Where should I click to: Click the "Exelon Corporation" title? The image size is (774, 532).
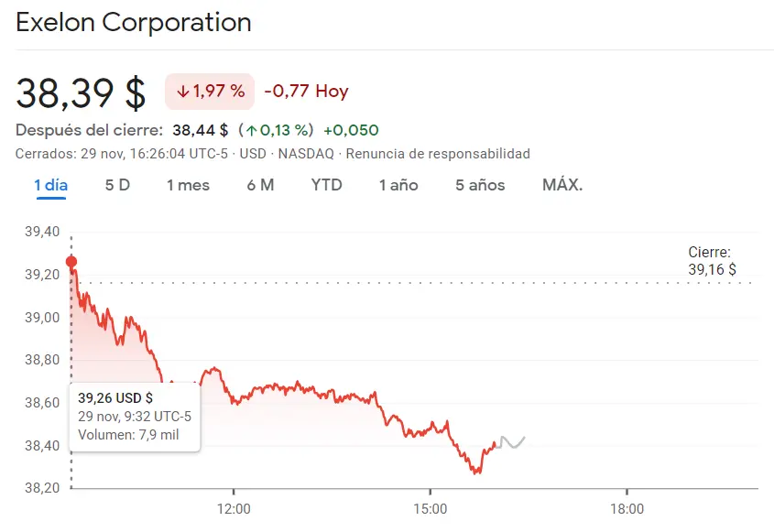(134, 23)
